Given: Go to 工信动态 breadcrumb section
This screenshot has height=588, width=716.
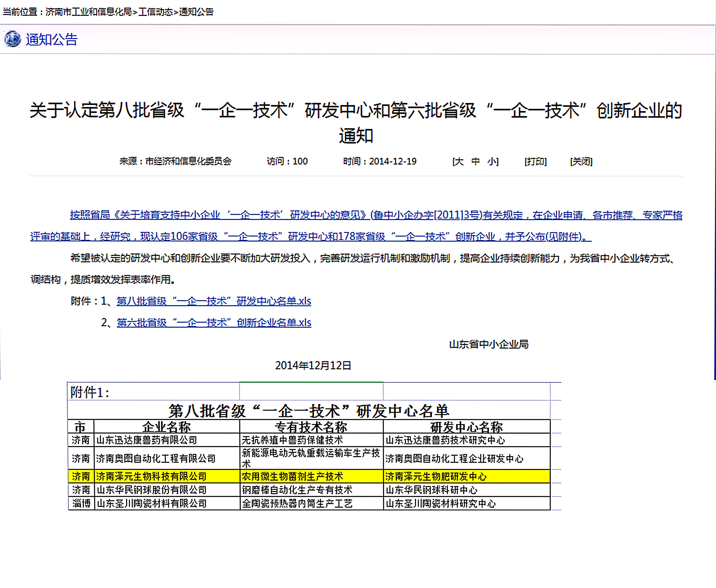Looking at the screenshot, I should point(156,12).
